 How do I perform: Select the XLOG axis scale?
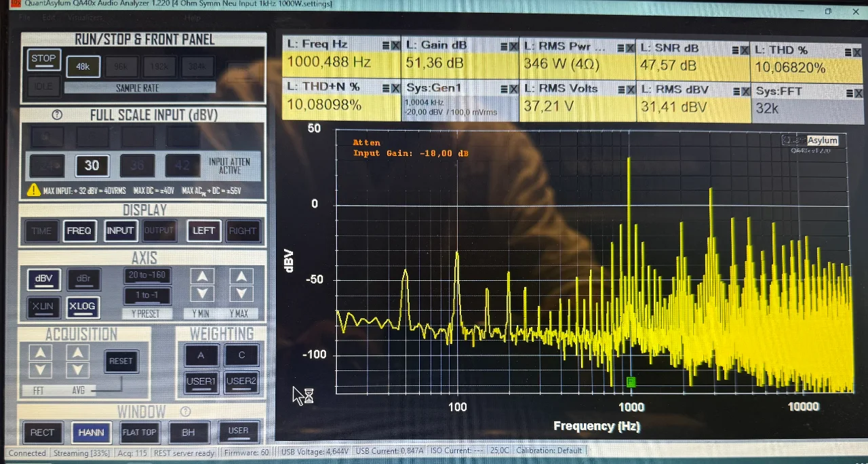pos(83,307)
